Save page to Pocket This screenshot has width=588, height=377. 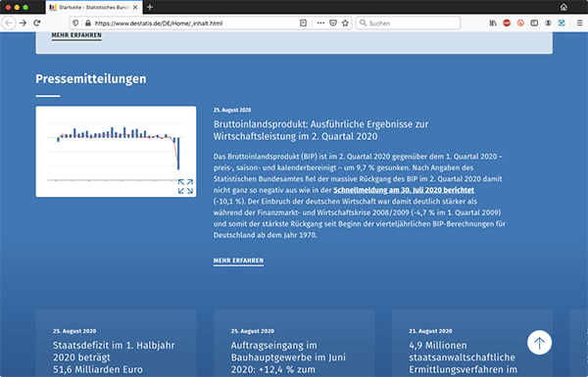(333, 23)
